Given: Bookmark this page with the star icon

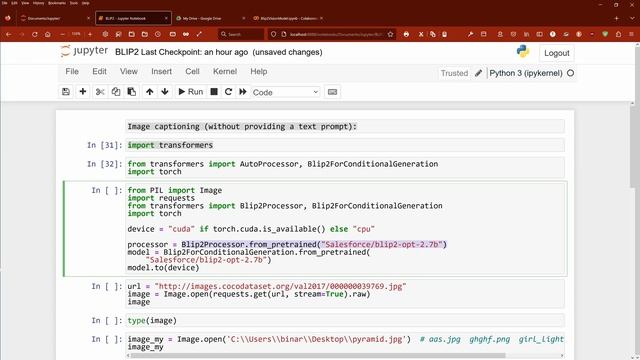Looking at the screenshot, I should click(391, 34).
